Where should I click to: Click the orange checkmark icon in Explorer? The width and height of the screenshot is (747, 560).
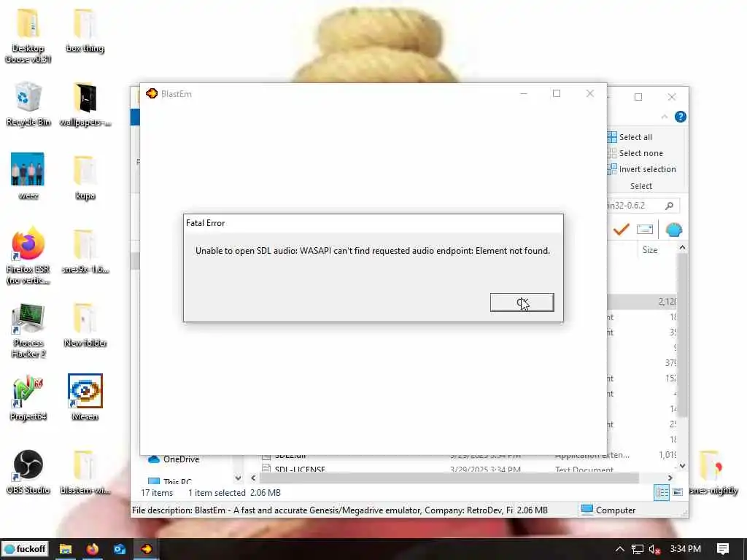(x=621, y=230)
